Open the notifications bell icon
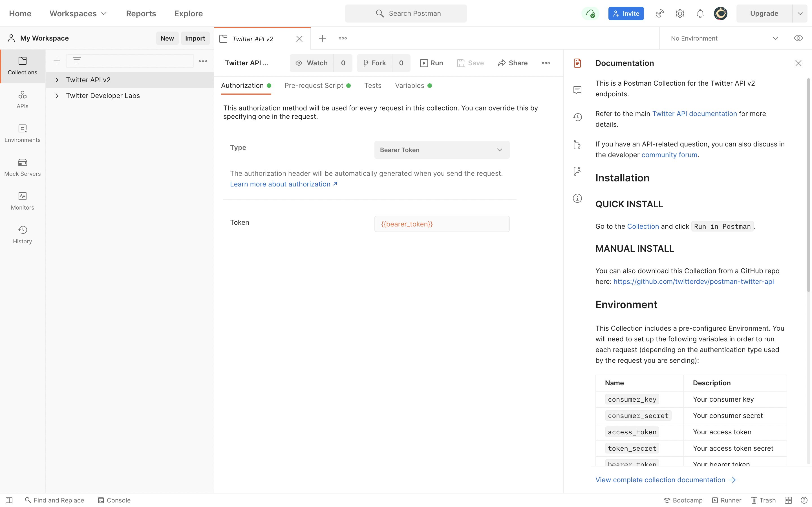 click(700, 14)
